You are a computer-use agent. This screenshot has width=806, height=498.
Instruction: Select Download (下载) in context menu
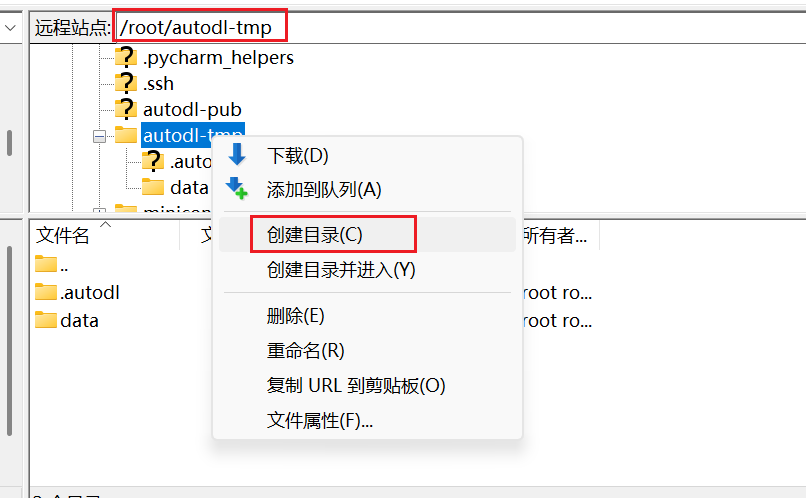click(367, 155)
